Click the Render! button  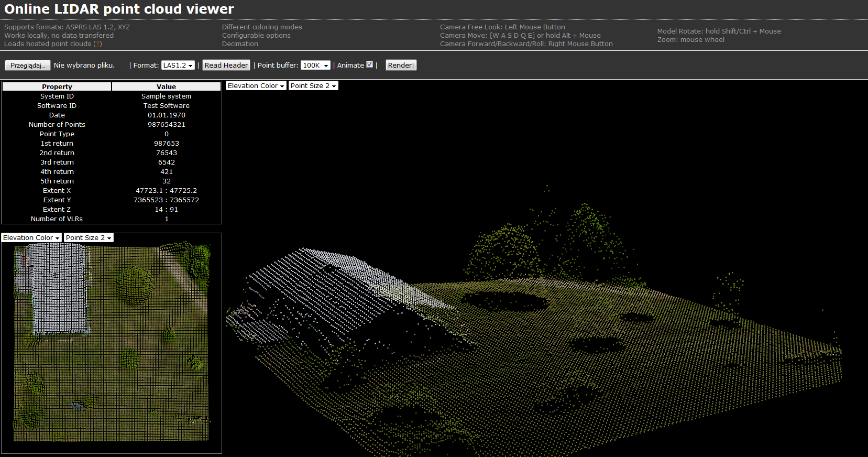click(x=401, y=66)
